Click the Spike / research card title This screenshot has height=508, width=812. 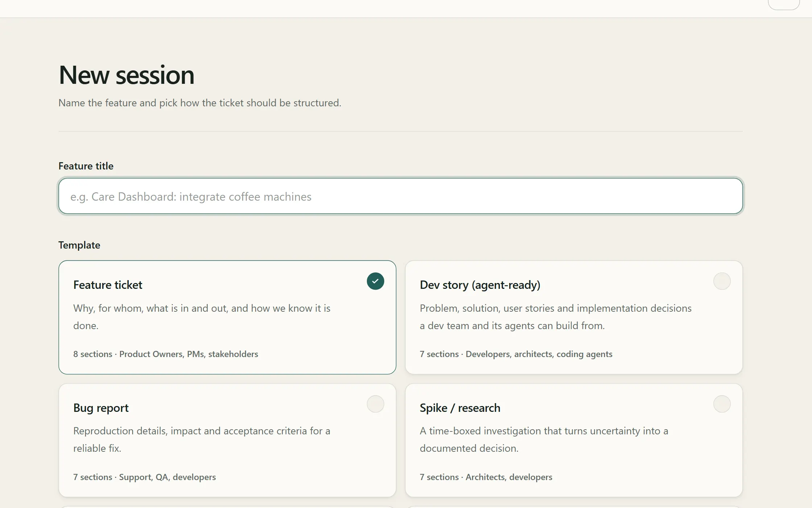[x=460, y=408]
